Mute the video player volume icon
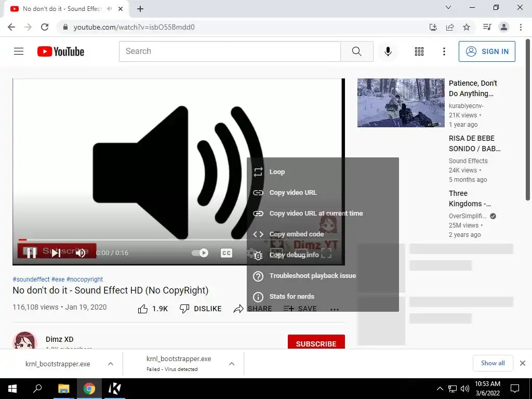The width and height of the screenshot is (532, 399). click(x=81, y=253)
